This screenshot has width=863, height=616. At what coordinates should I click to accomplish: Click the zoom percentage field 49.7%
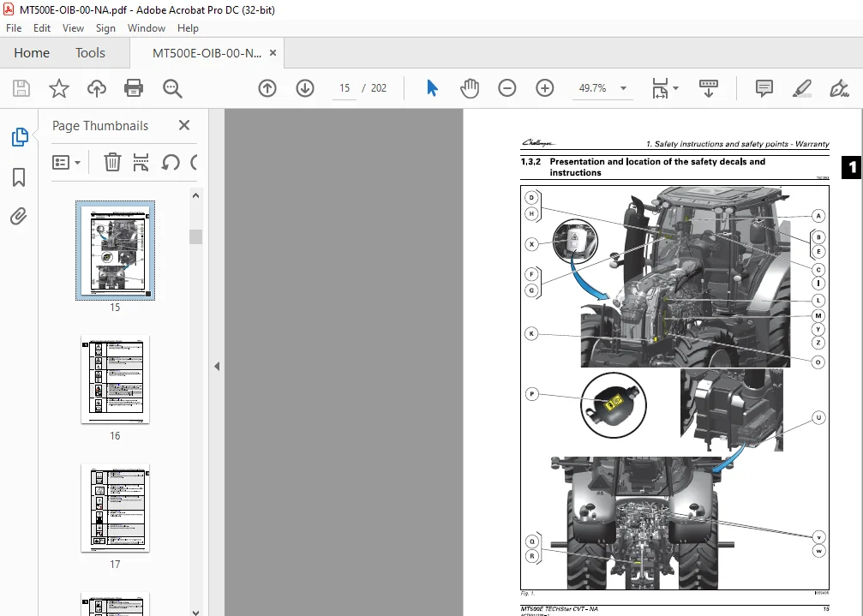click(592, 88)
